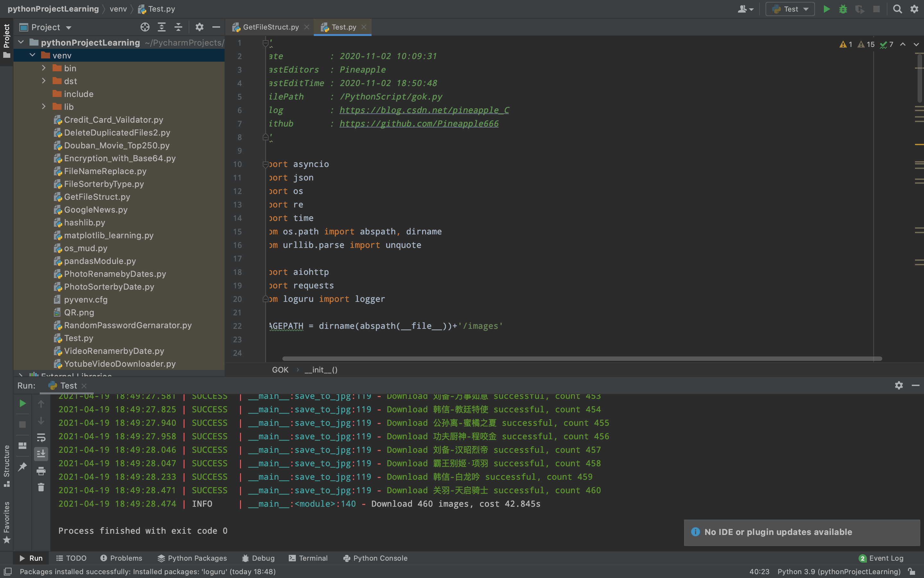This screenshot has width=924, height=578.
Task: Close the Test run tab
Action: point(84,386)
